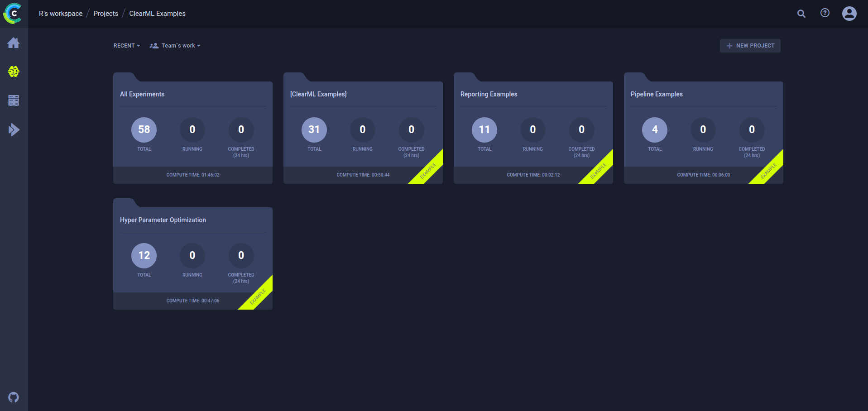Open the Pipeline Examples project card
The width and height of the screenshot is (868, 411).
704,128
